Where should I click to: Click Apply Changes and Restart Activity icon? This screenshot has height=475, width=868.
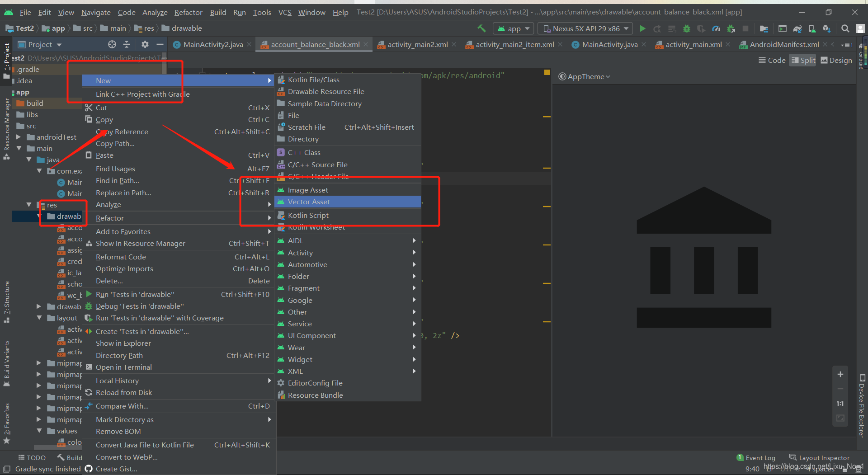pos(657,28)
